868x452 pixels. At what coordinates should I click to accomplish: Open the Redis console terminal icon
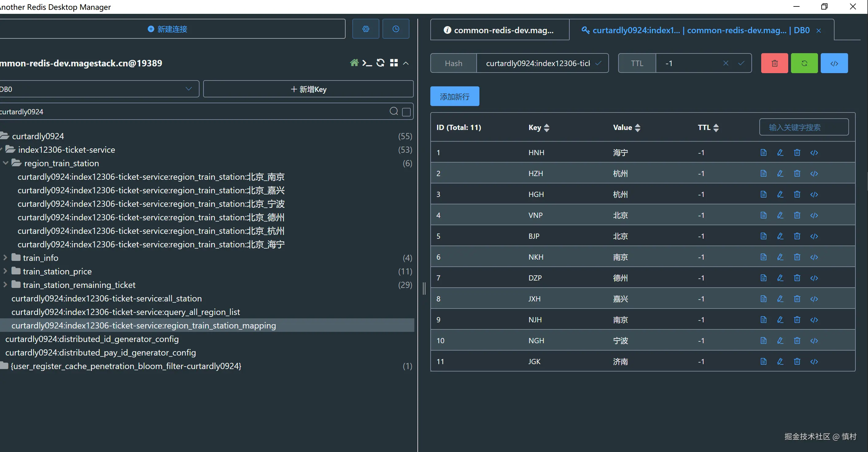pos(367,63)
